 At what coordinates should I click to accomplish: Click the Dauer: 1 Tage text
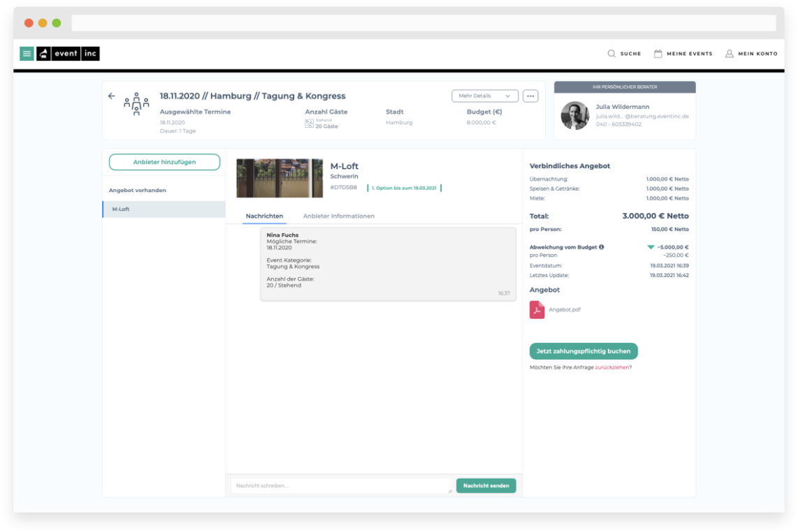click(x=177, y=131)
